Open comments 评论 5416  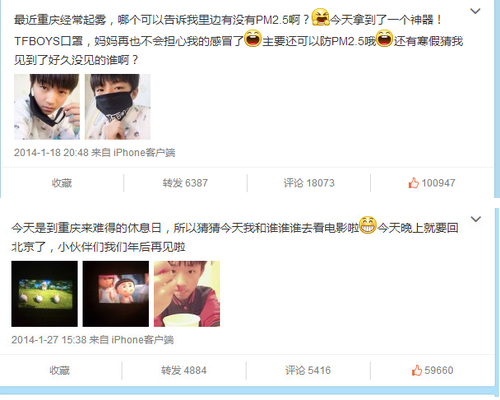point(308,370)
